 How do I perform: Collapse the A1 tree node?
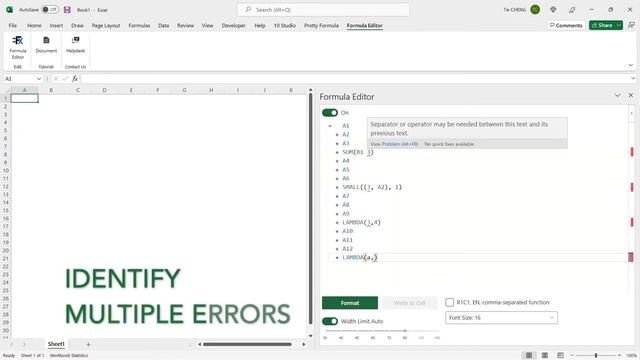point(330,126)
